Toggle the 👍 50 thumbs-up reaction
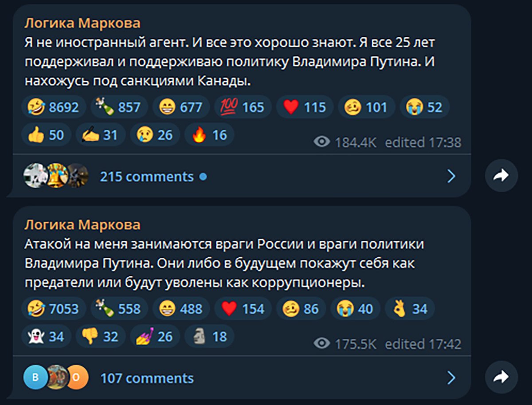This screenshot has height=405, width=532. coord(46,135)
